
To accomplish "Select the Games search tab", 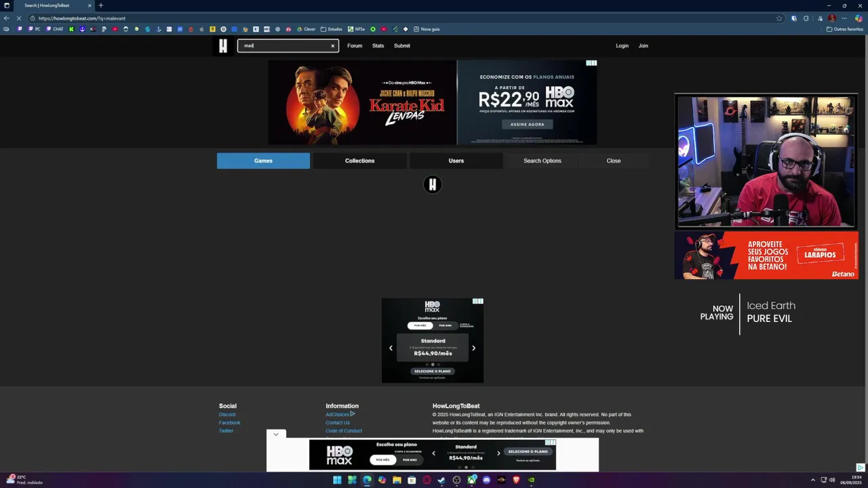I will (263, 161).
